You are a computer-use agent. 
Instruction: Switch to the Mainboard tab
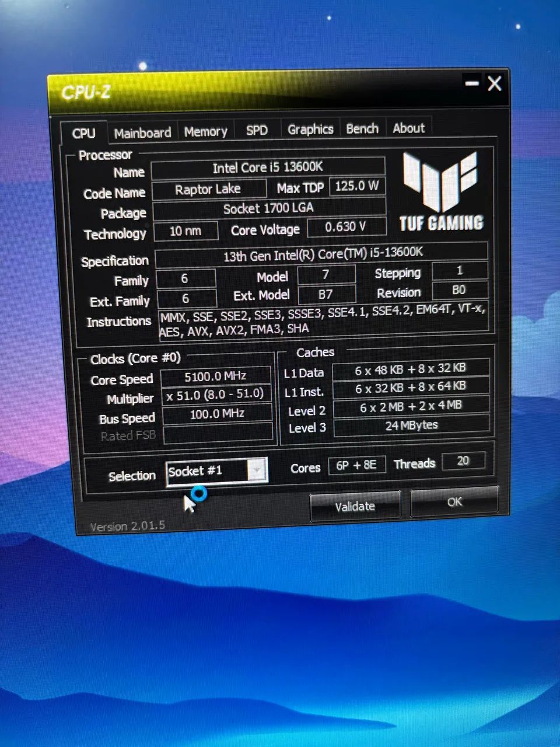tap(142, 132)
